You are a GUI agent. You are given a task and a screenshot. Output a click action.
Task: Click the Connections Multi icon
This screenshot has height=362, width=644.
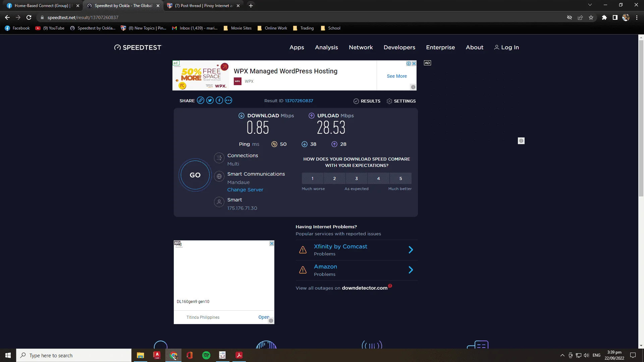point(219,158)
